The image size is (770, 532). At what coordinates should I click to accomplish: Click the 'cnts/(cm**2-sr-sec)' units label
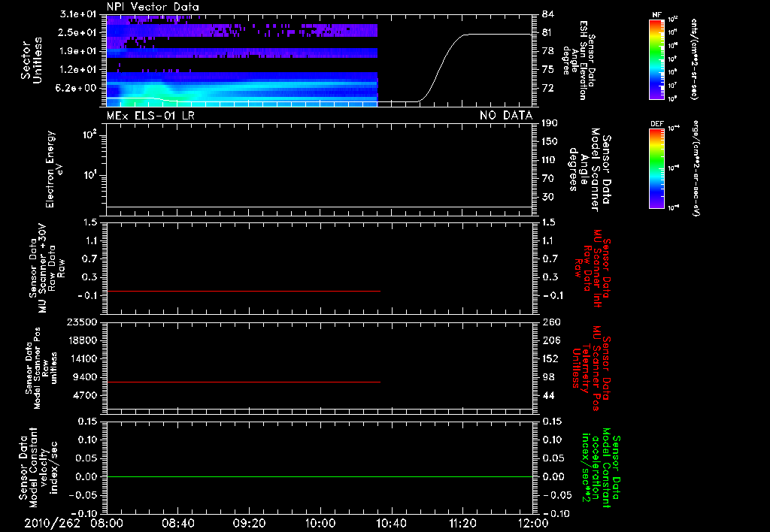coord(694,59)
